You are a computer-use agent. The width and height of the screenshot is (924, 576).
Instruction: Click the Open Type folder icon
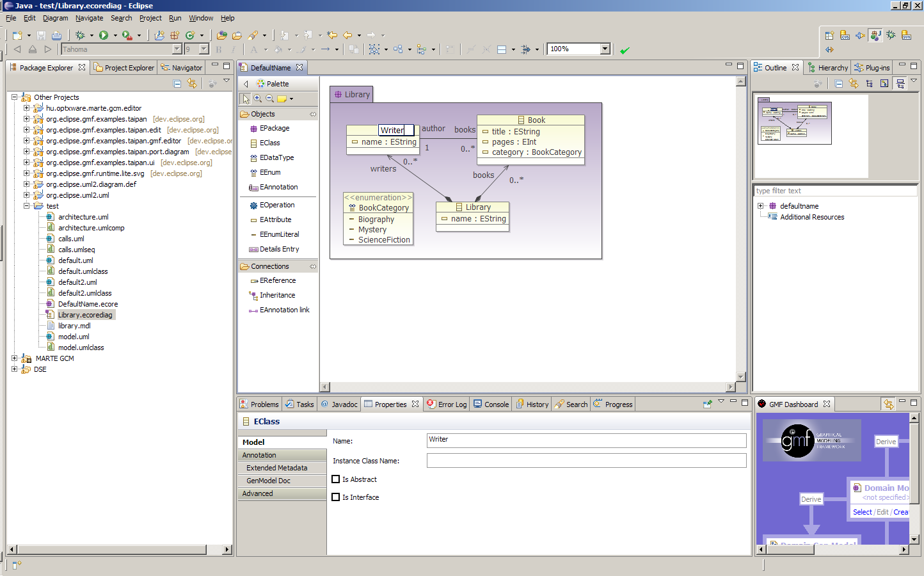pos(222,35)
